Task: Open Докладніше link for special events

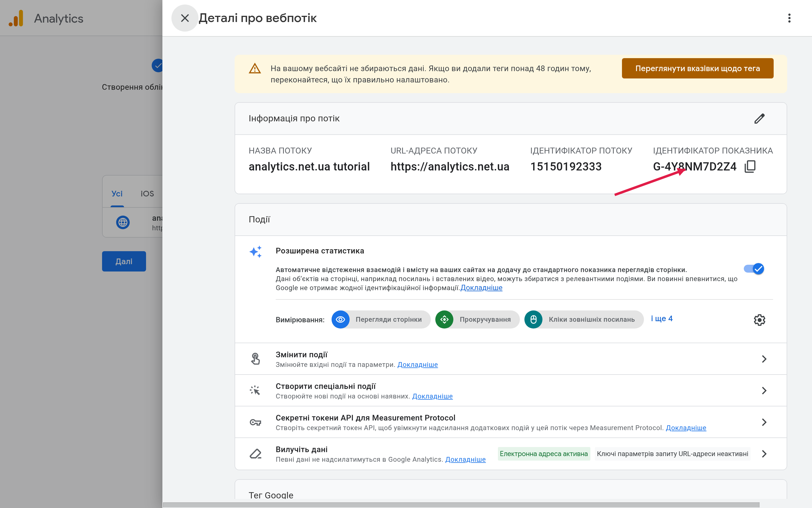Action: click(x=432, y=397)
